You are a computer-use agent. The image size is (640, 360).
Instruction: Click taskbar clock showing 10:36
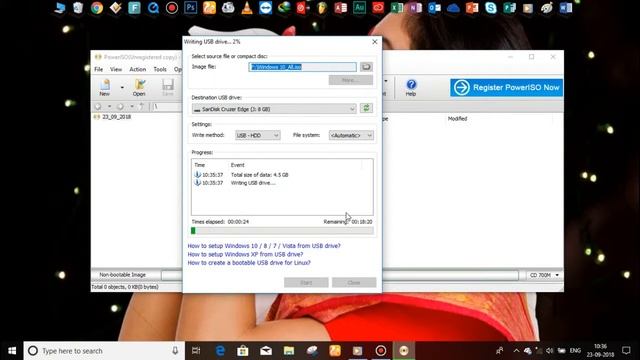click(600, 351)
